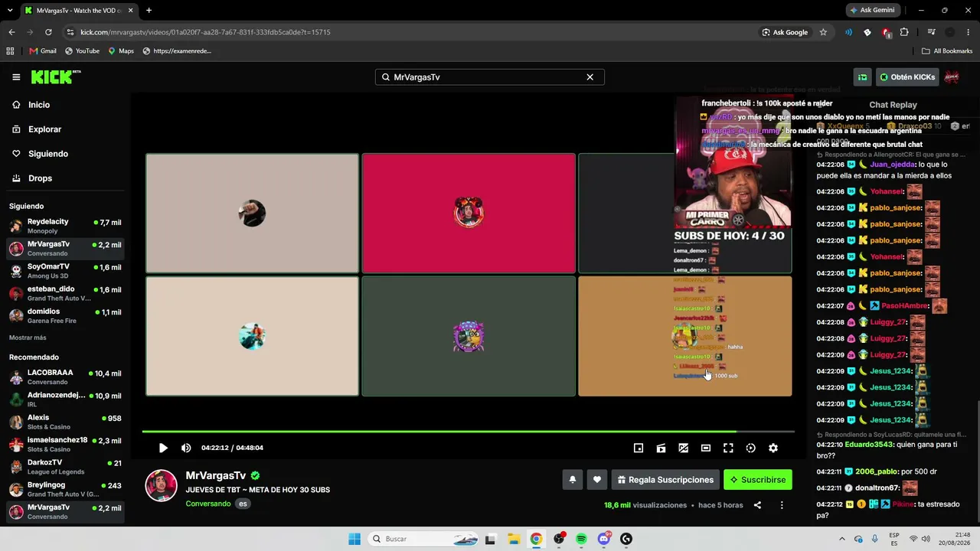Open the ismaelsanchez18 channel
Screen dimensions: 980x551
tap(65, 445)
